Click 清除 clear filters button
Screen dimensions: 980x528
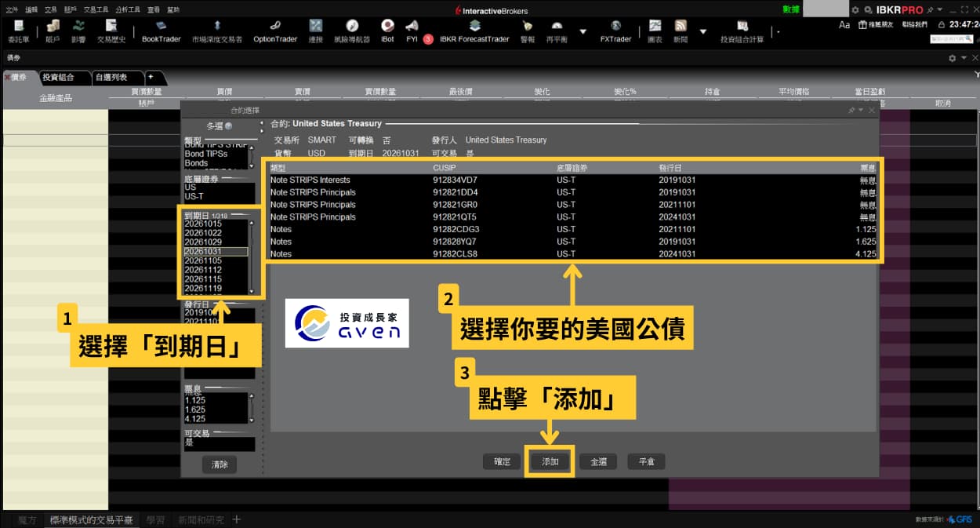[x=220, y=464]
